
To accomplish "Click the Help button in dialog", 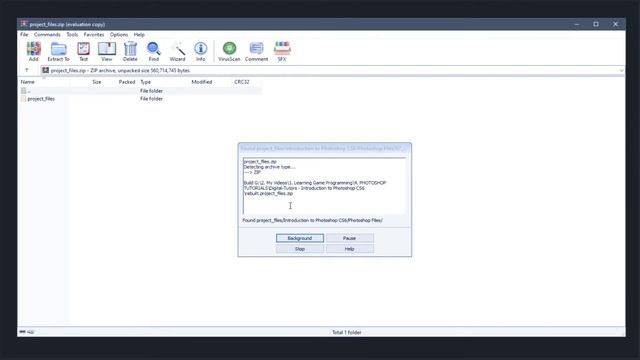I will pos(350,249).
